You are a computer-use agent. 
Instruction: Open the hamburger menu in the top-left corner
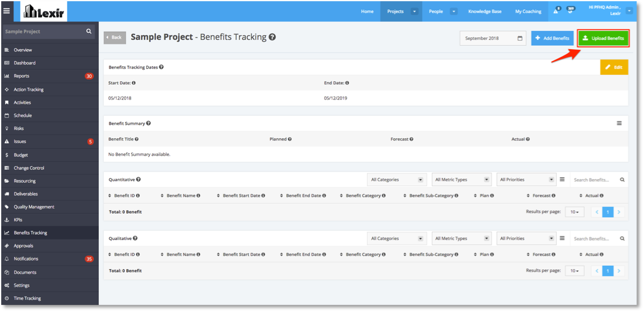[6, 11]
